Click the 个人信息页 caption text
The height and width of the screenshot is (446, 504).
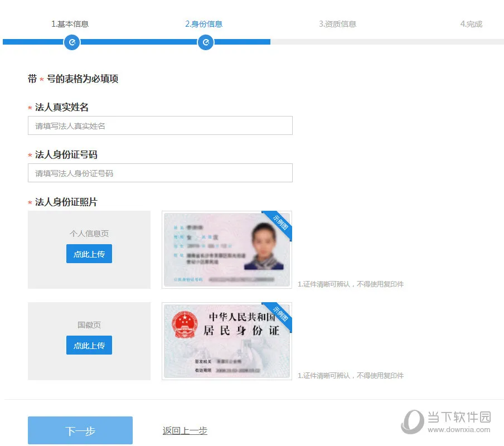click(89, 234)
